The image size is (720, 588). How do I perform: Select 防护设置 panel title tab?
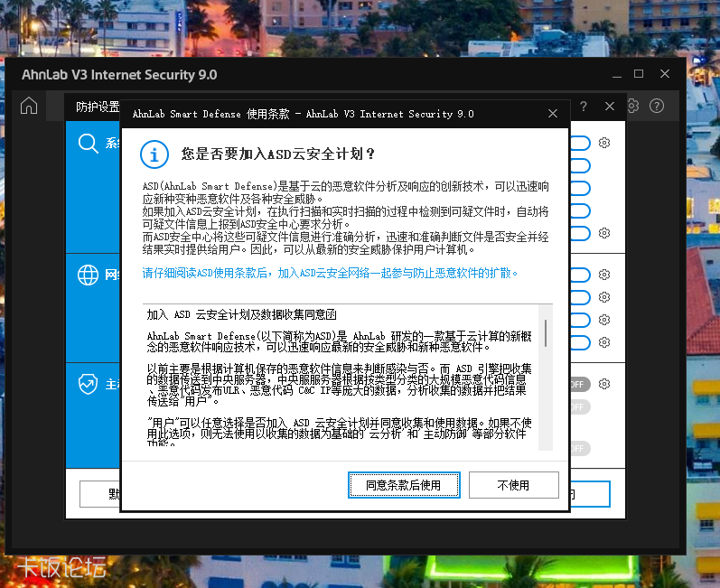click(98, 107)
